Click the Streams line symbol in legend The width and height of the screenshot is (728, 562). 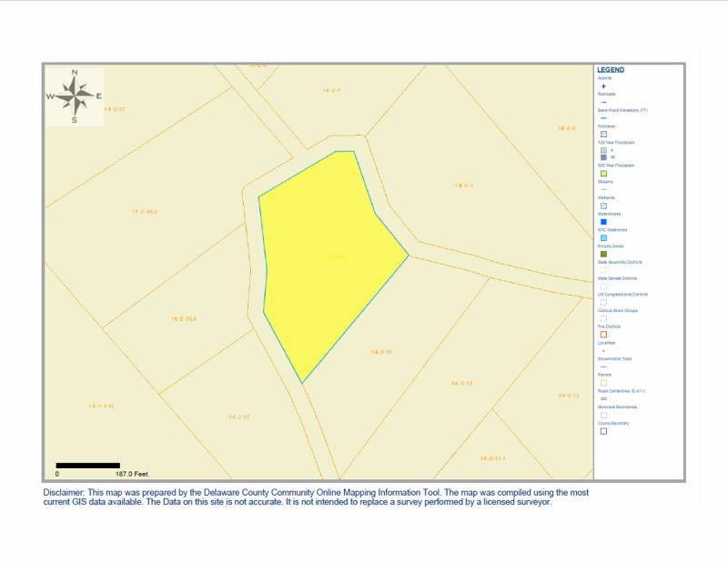click(x=603, y=189)
